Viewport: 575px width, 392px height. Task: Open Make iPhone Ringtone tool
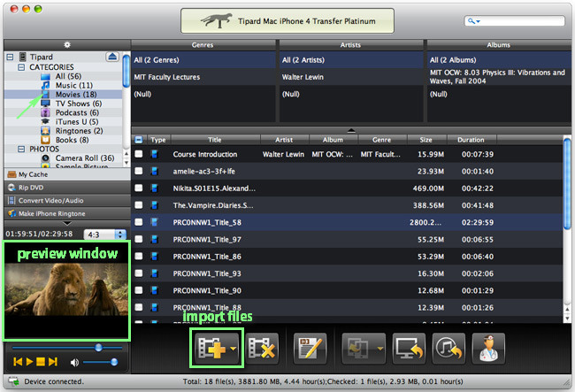(x=67, y=213)
